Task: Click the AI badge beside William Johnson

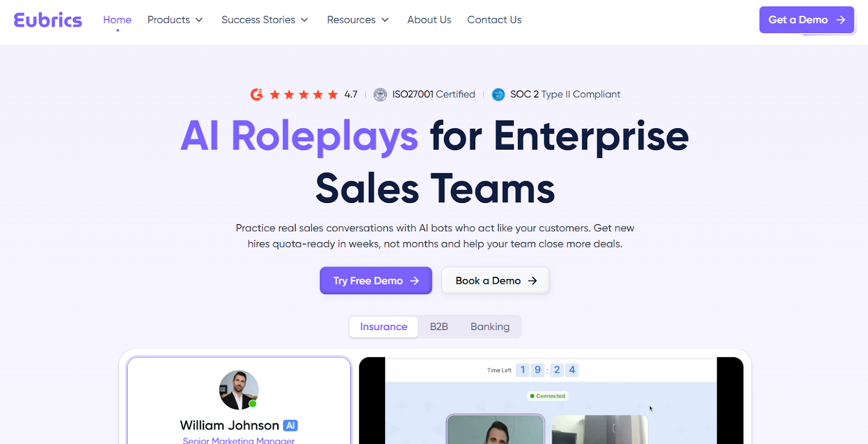Action: (290, 426)
